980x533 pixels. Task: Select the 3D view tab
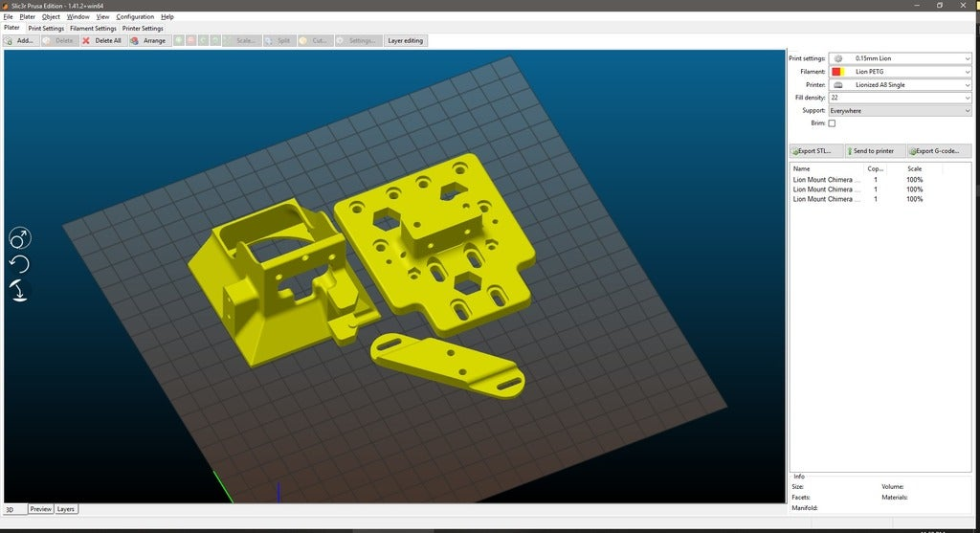click(15, 509)
